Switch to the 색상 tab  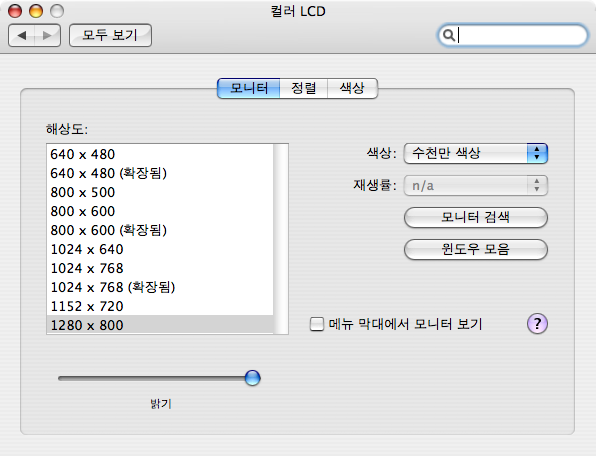pos(352,88)
